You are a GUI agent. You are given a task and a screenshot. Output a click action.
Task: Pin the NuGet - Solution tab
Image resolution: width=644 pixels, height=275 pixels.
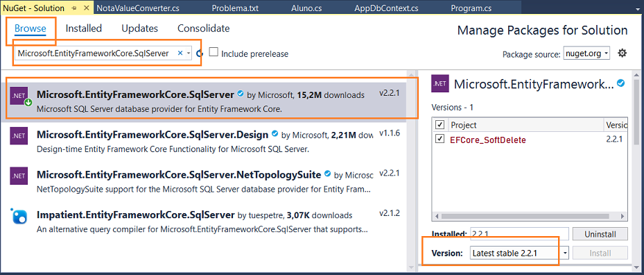(74, 8)
